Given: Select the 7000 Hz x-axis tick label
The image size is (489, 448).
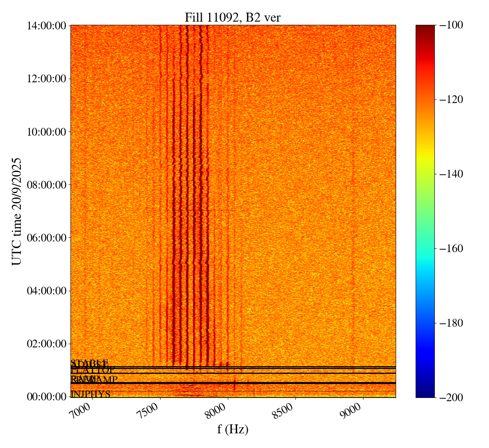Looking at the screenshot, I should pyautogui.click(x=84, y=411).
